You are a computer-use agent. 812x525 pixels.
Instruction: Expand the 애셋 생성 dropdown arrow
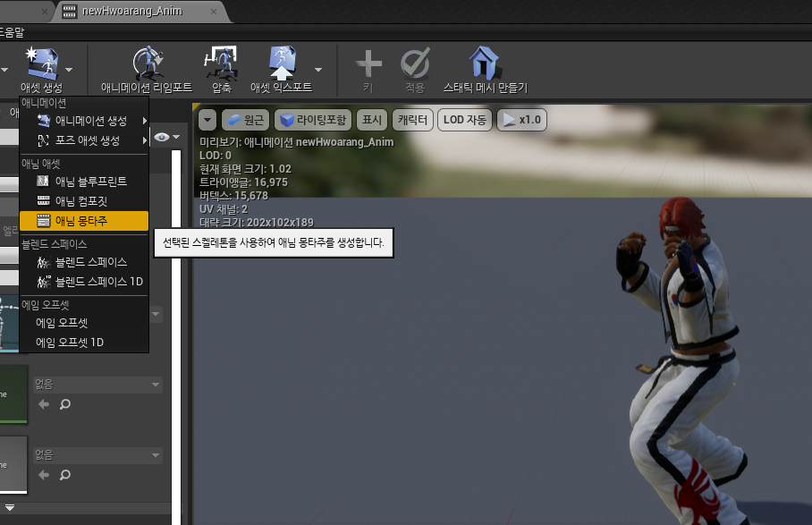69,70
